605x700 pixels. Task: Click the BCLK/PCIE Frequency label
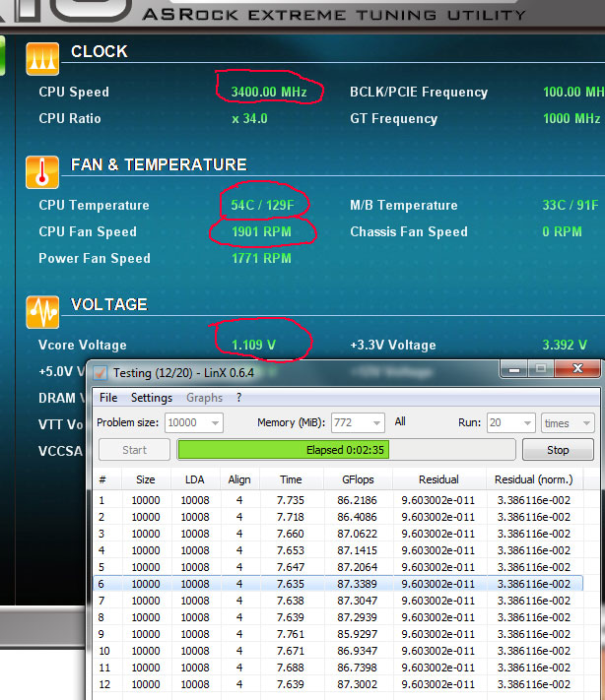pos(419,92)
